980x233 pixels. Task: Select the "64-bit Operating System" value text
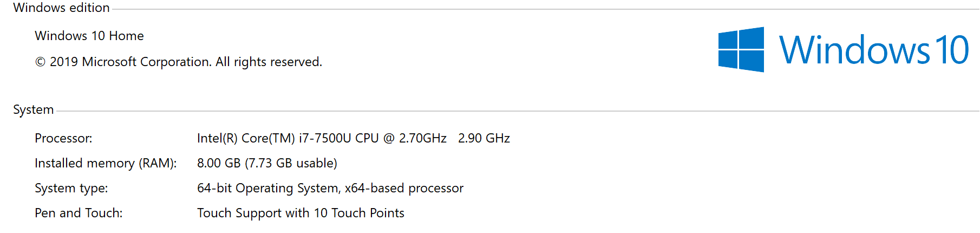tap(269, 188)
